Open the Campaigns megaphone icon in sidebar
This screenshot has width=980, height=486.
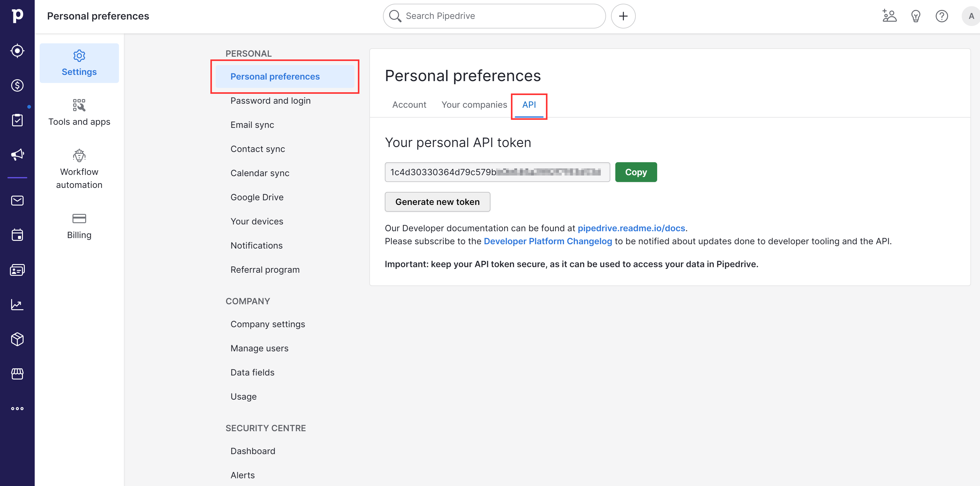pyautogui.click(x=17, y=154)
